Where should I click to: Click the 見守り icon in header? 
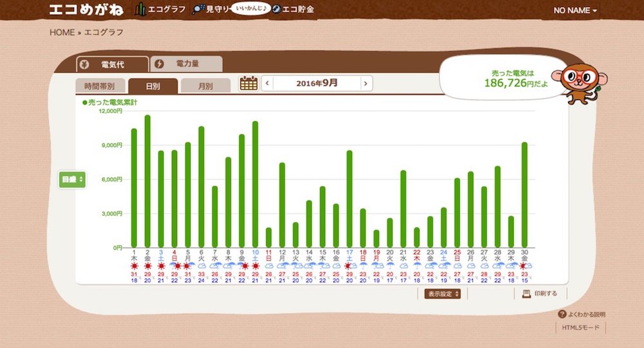(198, 10)
